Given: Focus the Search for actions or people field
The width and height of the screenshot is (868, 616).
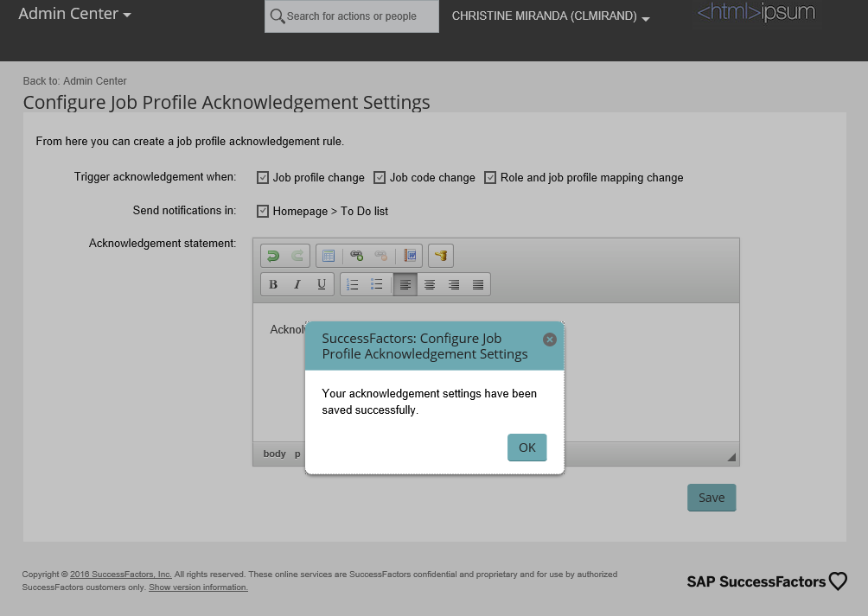Looking at the screenshot, I should click(352, 16).
